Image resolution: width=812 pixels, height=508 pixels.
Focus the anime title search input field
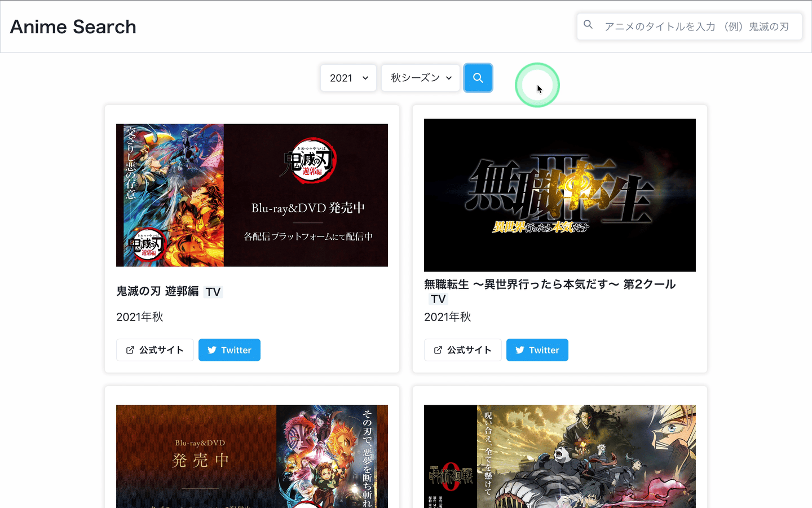tap(690, 27)
